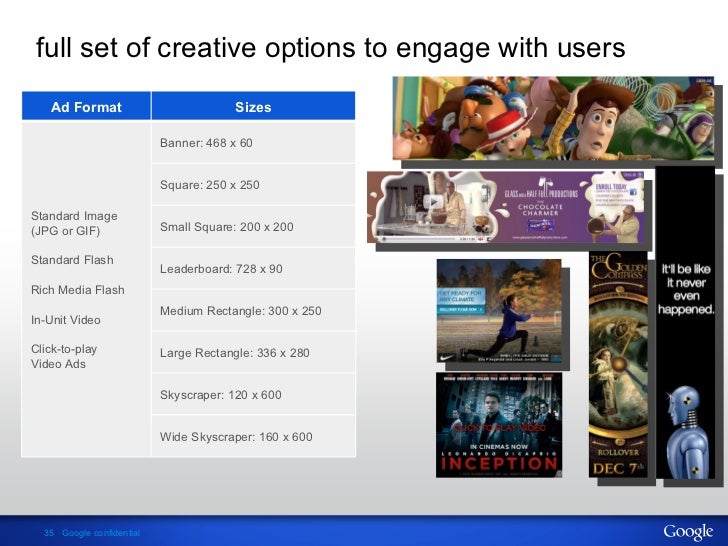728x546 pixels.
Task: Click the 'ROLLOVER' text on Golden Compass ad
Action: tap(618, 452)
